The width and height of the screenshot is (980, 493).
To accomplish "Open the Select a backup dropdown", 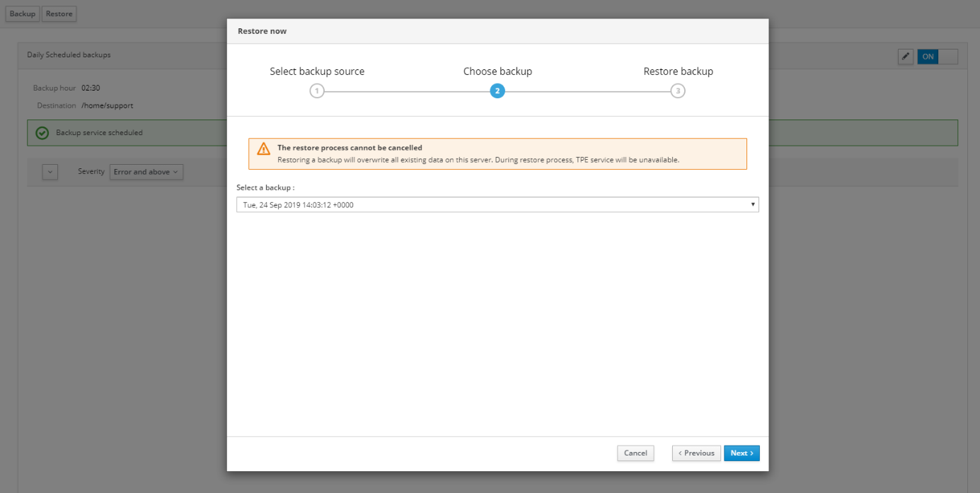I will (x=497, y=205).
